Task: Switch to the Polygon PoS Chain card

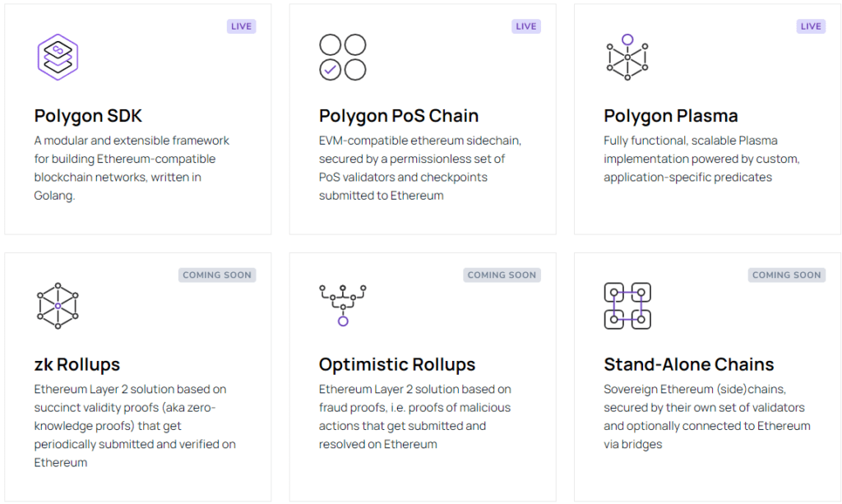Action: 422,119
